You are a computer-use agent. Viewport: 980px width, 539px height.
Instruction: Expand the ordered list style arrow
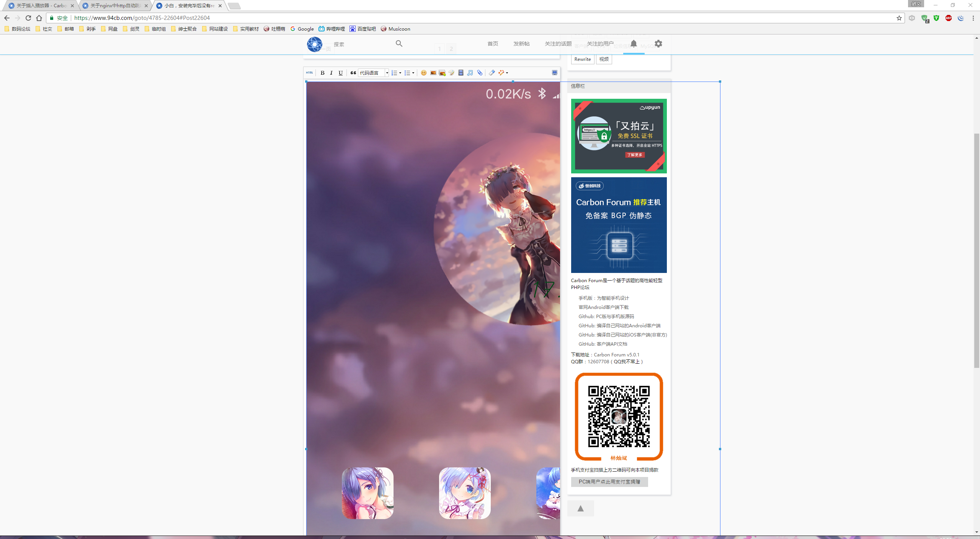point(400,73)
